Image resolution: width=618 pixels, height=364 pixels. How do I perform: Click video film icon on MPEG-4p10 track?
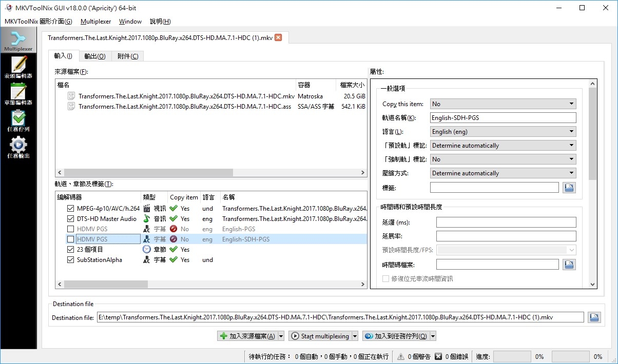[x=147, y=209]
